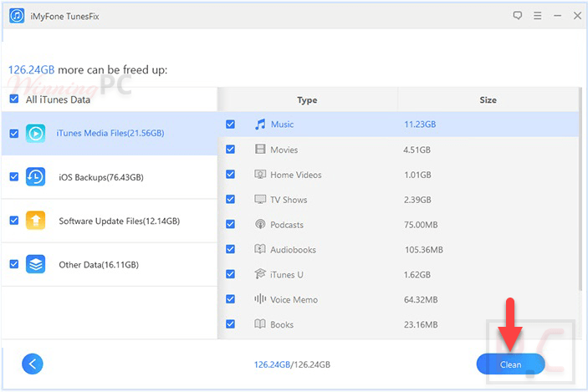588x392 pixels.
Task: Click the Clean button
Action: tap(510, 364)
